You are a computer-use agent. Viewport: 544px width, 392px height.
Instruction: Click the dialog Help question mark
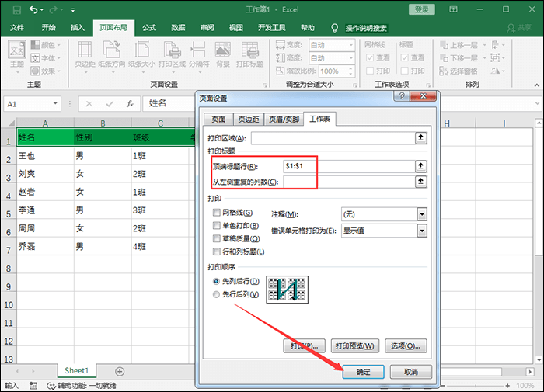(x=402, y=96)
